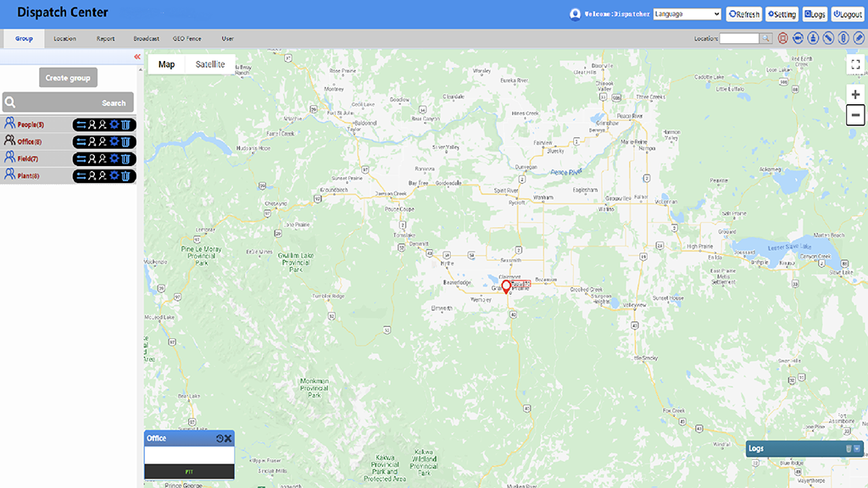This screenshot has width=868, height=488.
Task: Delete the Field group with trash icon
Action: tap(125, 158)
